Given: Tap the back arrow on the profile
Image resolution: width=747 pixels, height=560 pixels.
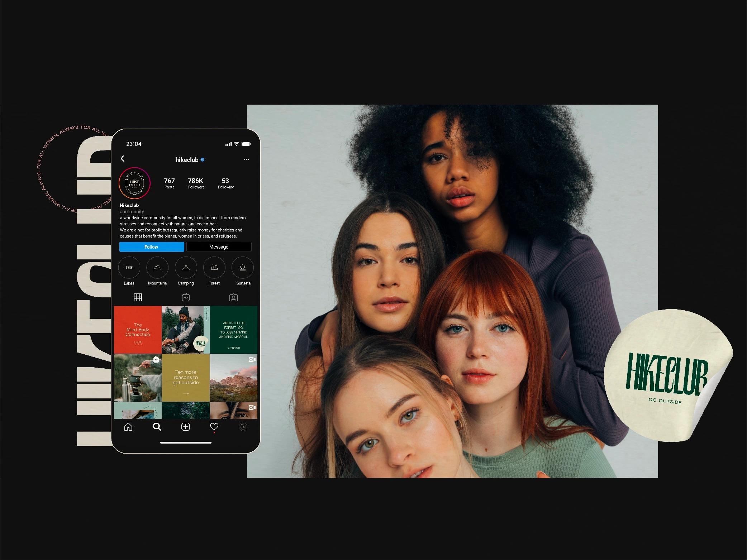Looking at the screenshot, I should click(x=123, y=158).
